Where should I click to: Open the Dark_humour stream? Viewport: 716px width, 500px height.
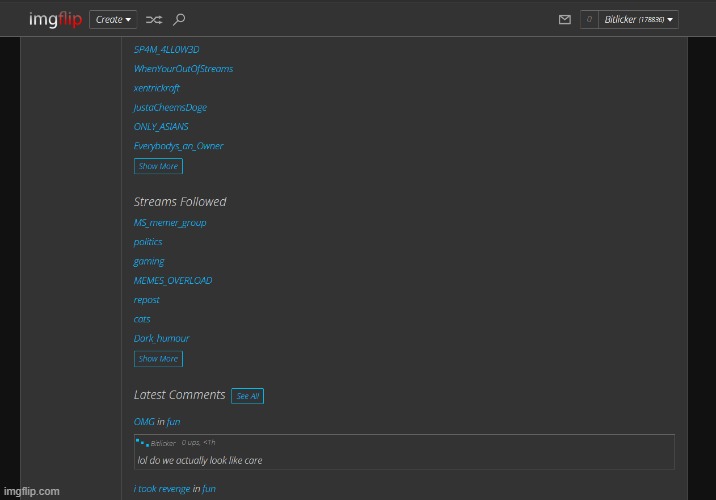click(x=161, y=339)
